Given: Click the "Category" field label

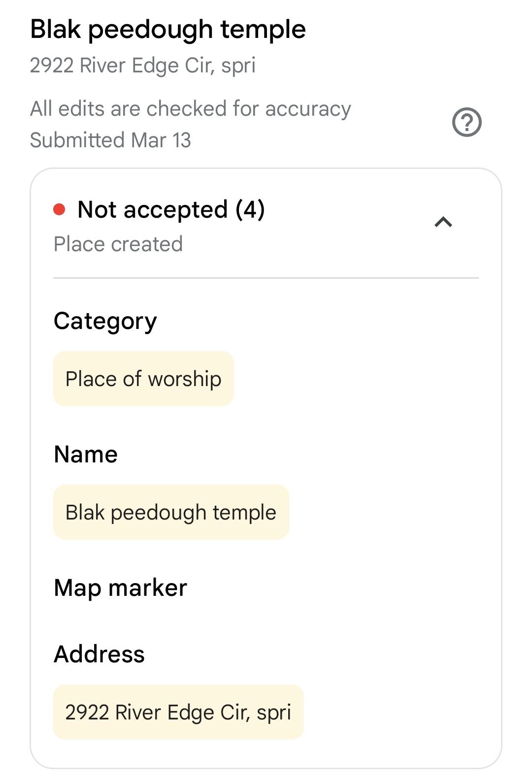Looking at the screenshot, I should click(x=105, y=321).
